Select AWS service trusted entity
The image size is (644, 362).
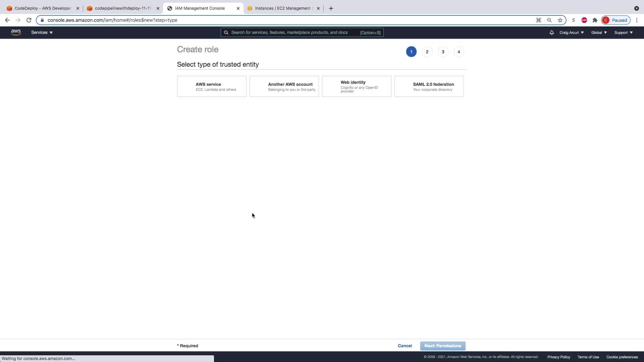point(212,86)
